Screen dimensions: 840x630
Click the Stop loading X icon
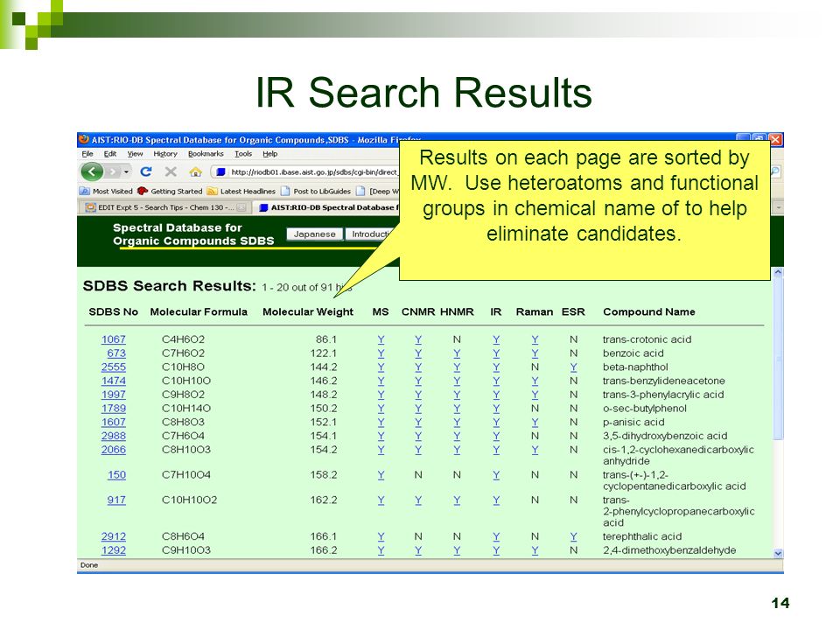(171, 171)
